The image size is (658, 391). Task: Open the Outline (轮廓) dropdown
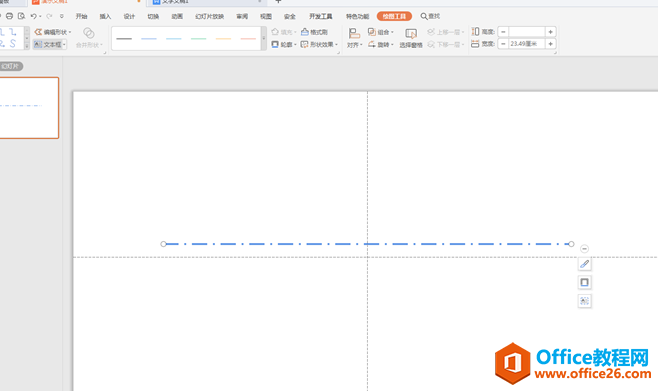tap(284, 44)
